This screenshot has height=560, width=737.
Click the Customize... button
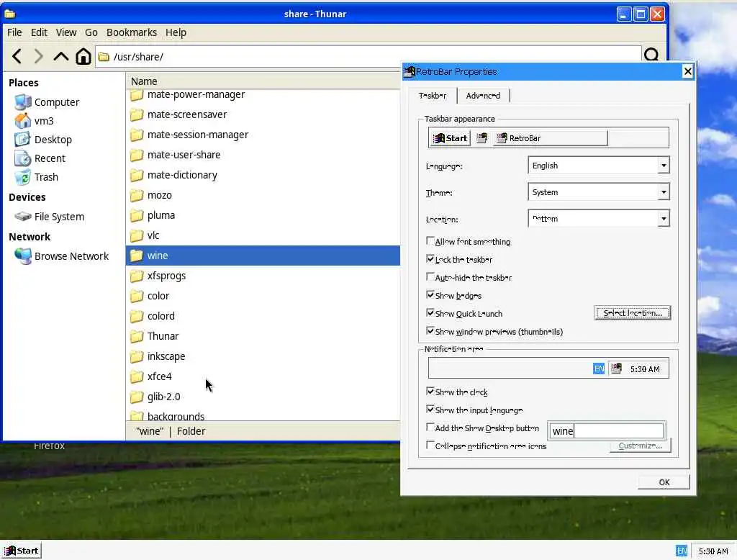pos(640,446)
